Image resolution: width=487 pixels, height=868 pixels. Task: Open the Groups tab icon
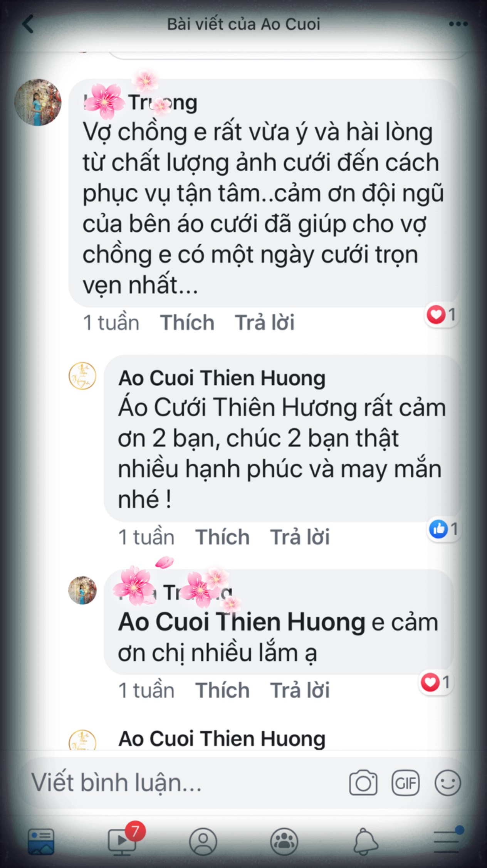284,841
